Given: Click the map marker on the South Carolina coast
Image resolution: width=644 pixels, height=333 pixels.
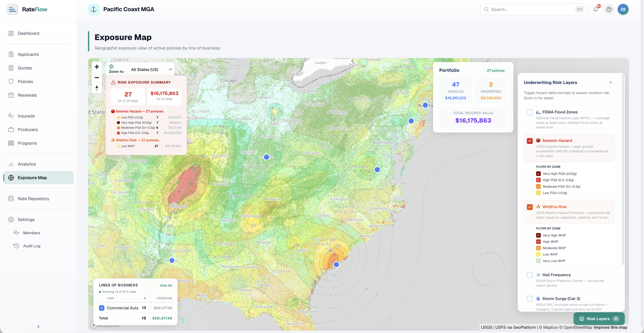Looking at the screenshot, I should tap(337, 264).
